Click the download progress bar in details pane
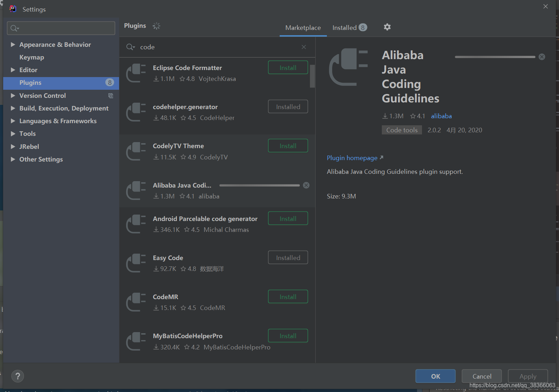The height and width of the screenshot is (392, 559). pos(495,57)
